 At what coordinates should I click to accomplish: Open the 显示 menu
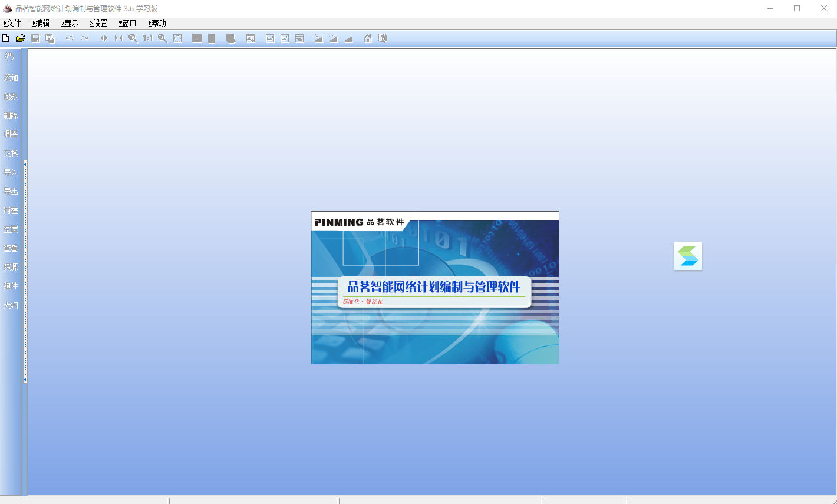point(70,23)
